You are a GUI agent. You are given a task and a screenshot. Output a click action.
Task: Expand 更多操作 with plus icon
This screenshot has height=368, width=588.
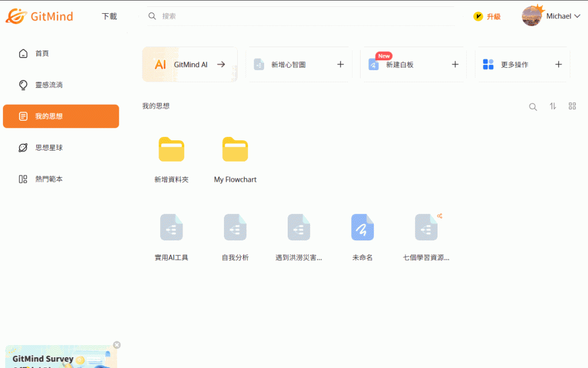[558, 64]
